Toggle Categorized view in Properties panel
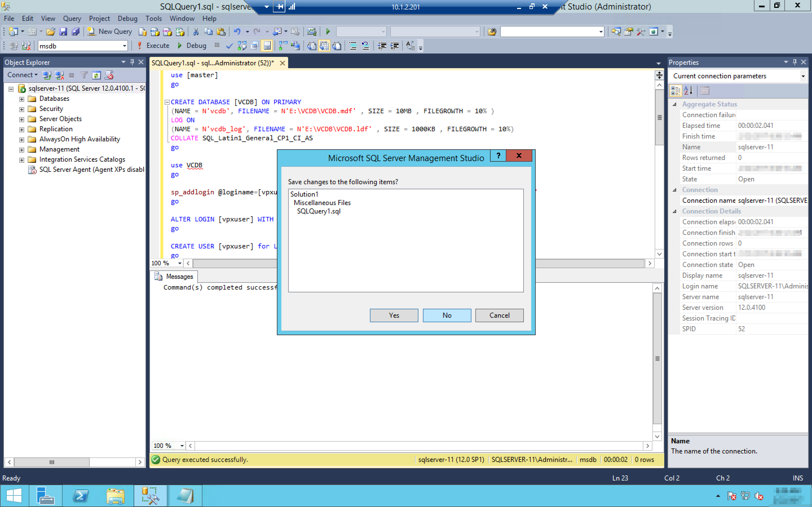Image resolution: width=812 pixels, height=507 pixels. tap(676, 90)
